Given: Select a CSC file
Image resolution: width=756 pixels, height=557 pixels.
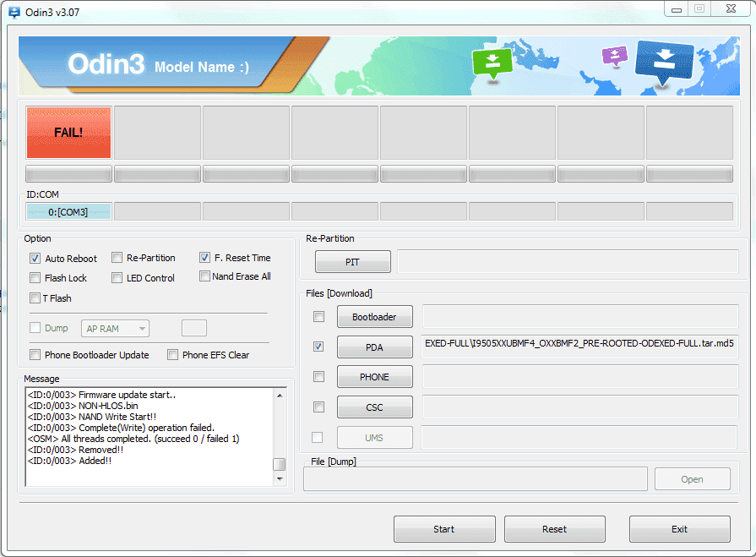Looking at the screenshot, I should coord(375,407).
